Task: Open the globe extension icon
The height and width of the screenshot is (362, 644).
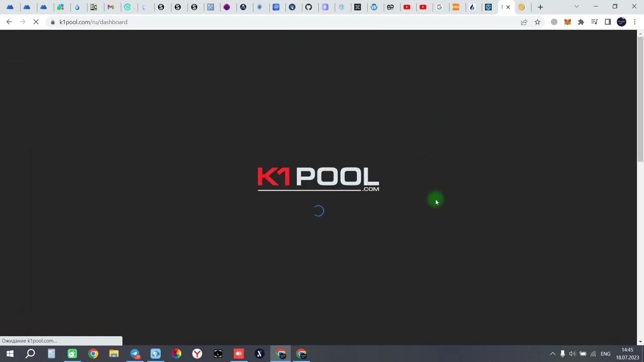Action: pyautogui.click(x=554, y=22)
